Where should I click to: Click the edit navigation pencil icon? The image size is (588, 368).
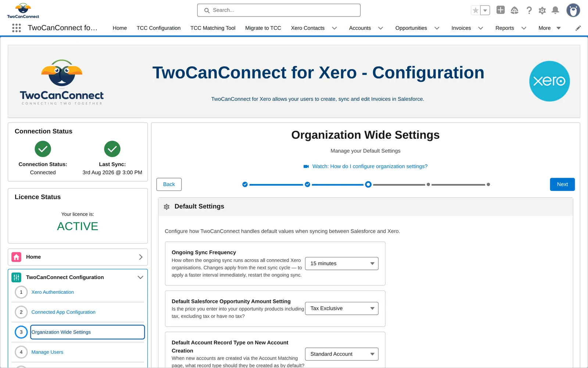coord(578,28)
